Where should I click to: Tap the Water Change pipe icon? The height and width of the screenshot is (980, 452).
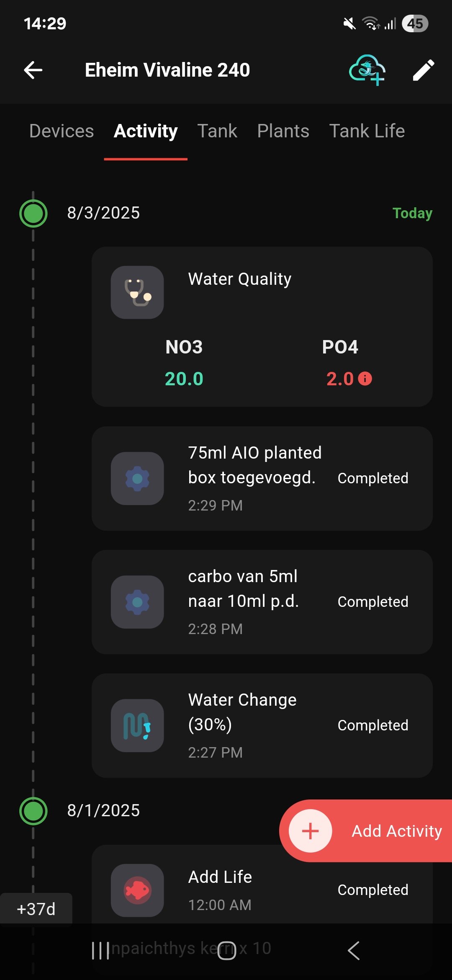point(137,725)
